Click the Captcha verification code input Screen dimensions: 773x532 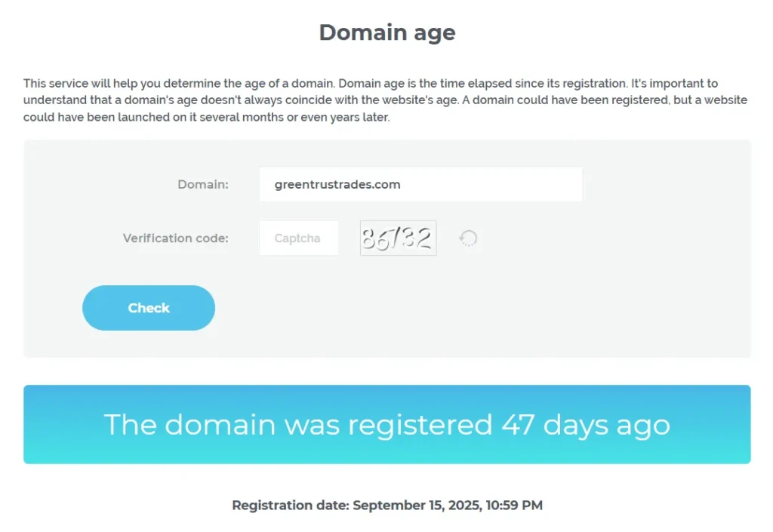tap(298, 238)
